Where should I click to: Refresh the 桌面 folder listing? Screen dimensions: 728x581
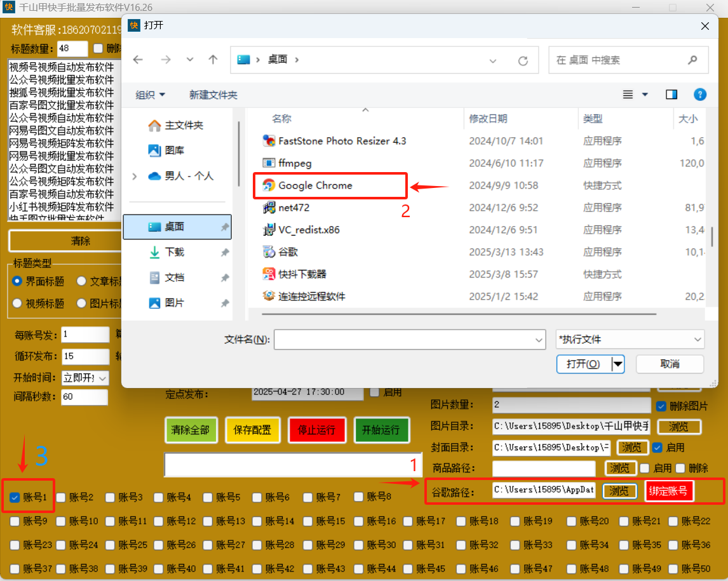point(523,60)
